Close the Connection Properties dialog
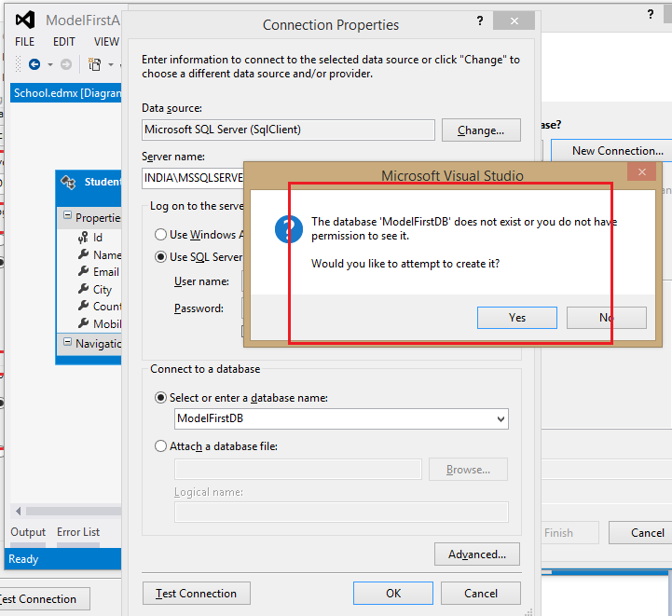 (x=514, y=21)
